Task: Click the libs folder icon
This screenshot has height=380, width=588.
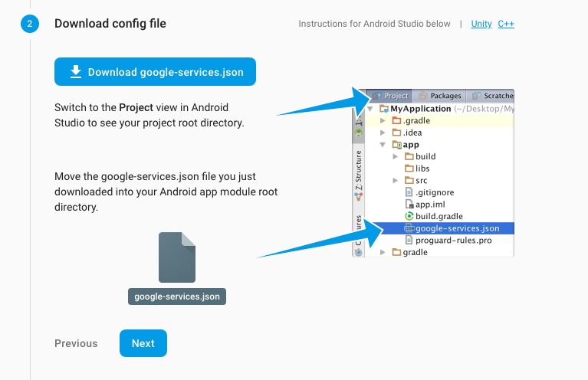Action: point(409,169)
